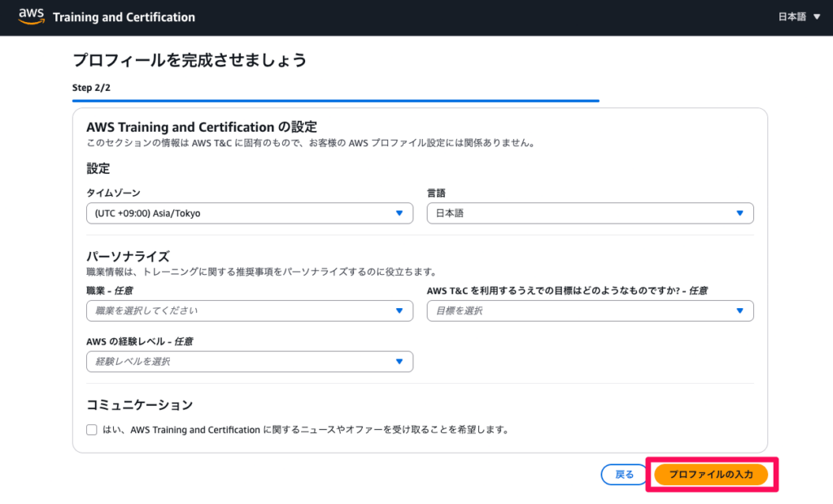Viewport: 833px width, 504px height.
Task: Open the 目標を選択 dropdown
Action: click(582, 311)
